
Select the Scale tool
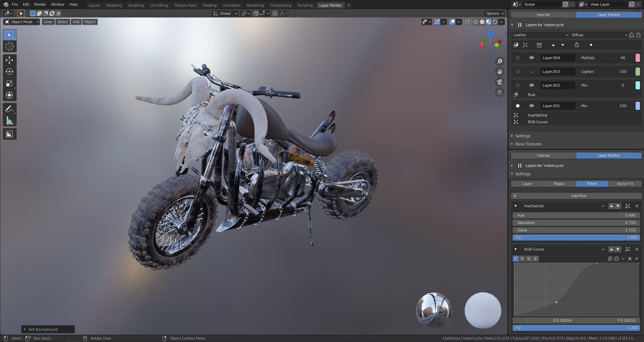point(9,83)
